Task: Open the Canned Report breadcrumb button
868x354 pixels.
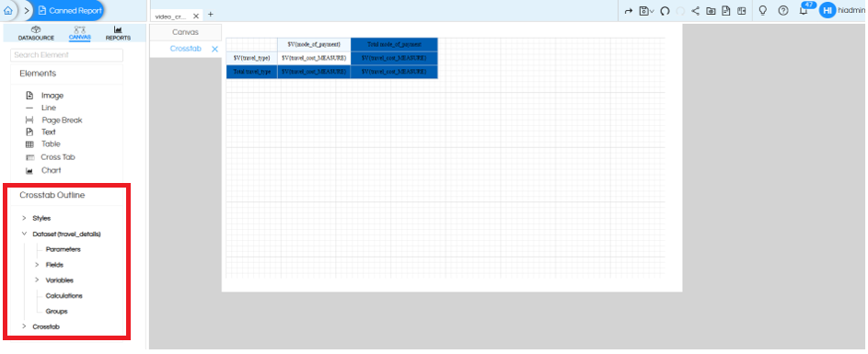Action: (x=69, y=10)
